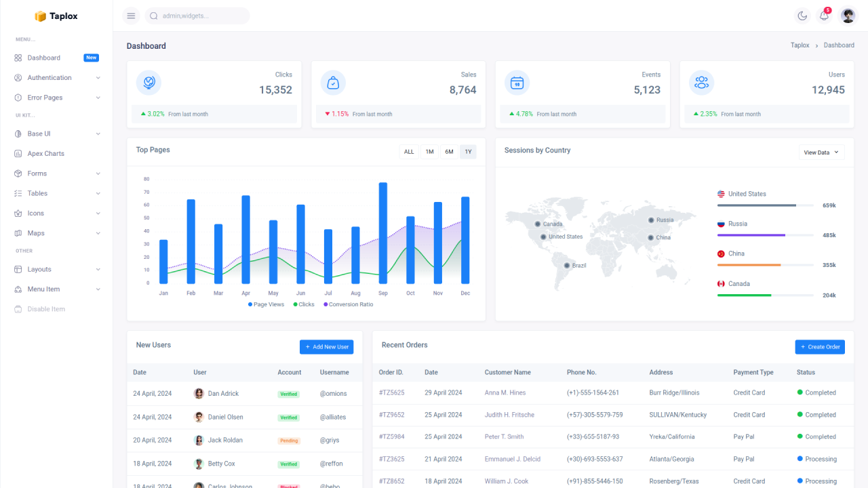
Task: Click the hamburger menu icon
Action: (x=130, y=15)
